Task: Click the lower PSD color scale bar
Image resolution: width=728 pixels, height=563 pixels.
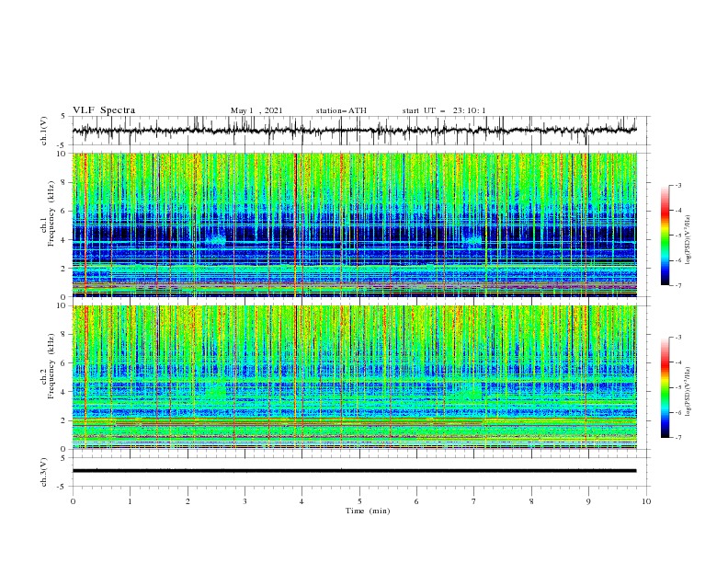Action: pyautogui.click(x=665, y=387)
